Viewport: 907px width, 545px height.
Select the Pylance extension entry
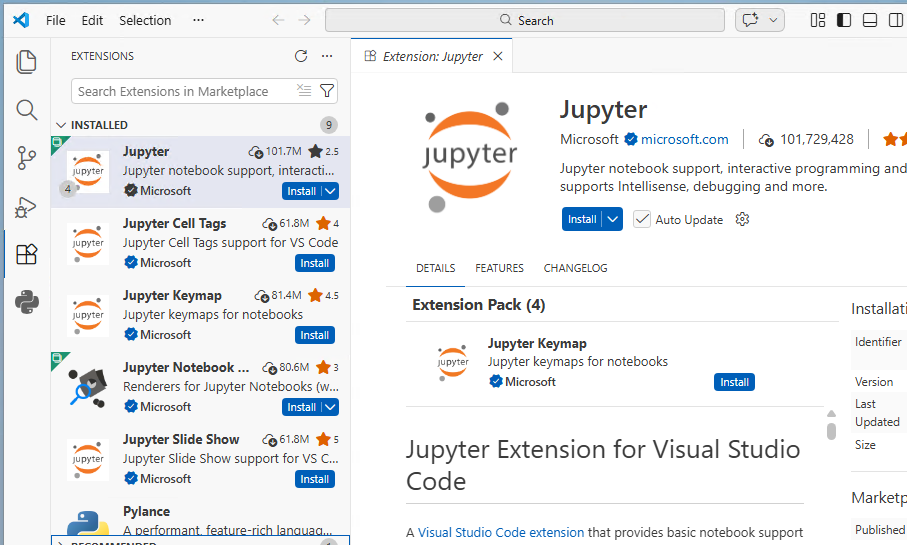click(200, 520)
